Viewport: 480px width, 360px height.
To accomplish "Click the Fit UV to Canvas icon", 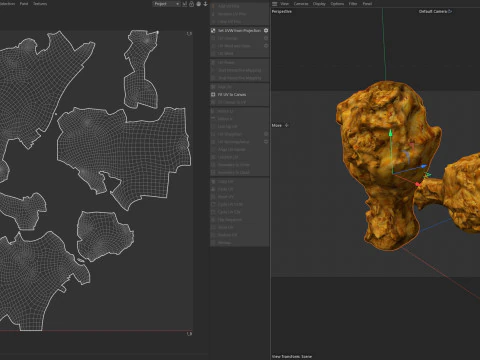I will point(213,94).
